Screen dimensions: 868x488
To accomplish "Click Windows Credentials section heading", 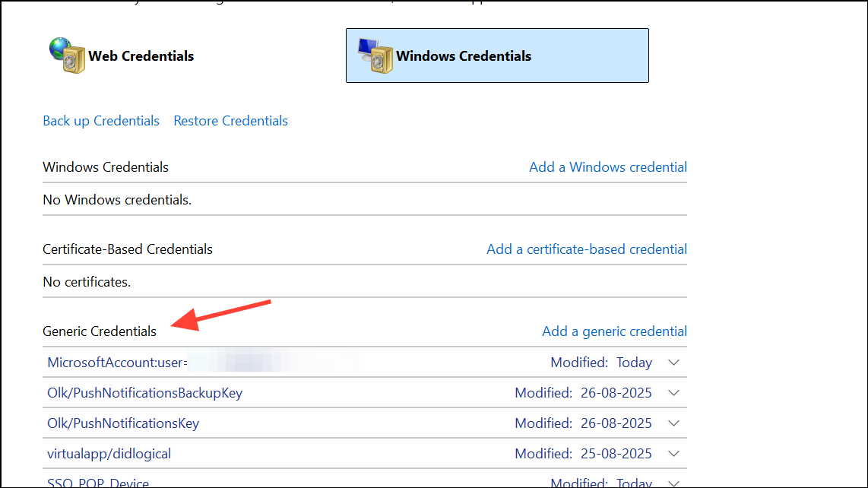I will click(106, 167).
